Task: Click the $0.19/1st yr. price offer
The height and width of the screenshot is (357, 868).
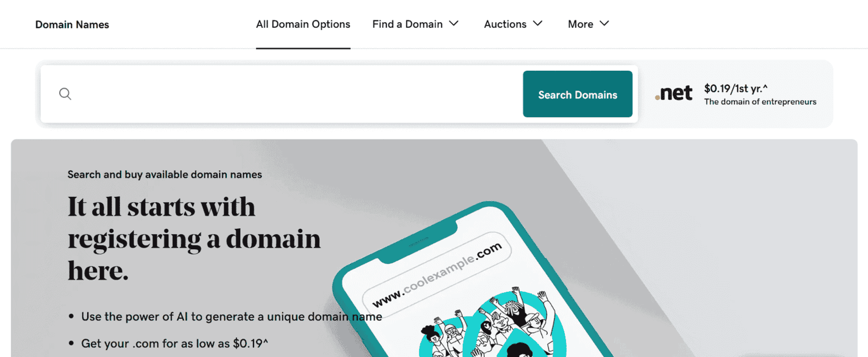Action: [x=735, y=88]
